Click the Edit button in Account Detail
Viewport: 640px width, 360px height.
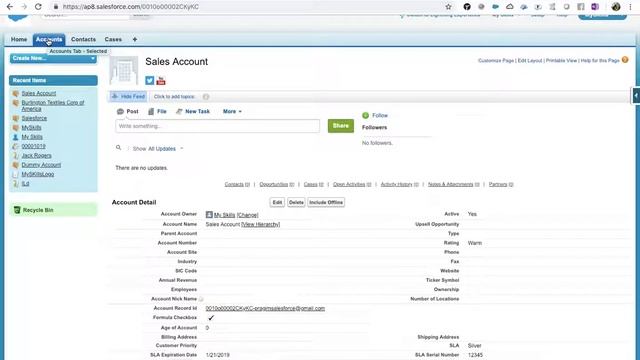click(x=277, y=202)
